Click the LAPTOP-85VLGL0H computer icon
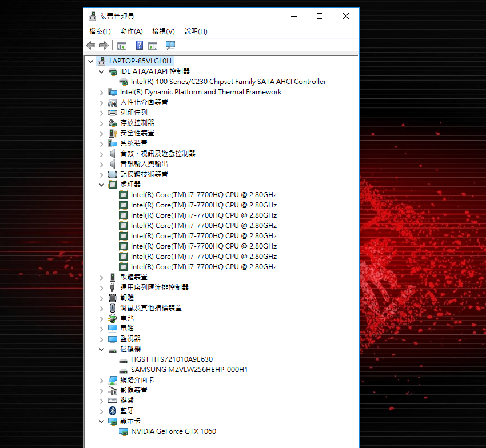This screenshot has height=448, width=486. [x=101, y=61]
